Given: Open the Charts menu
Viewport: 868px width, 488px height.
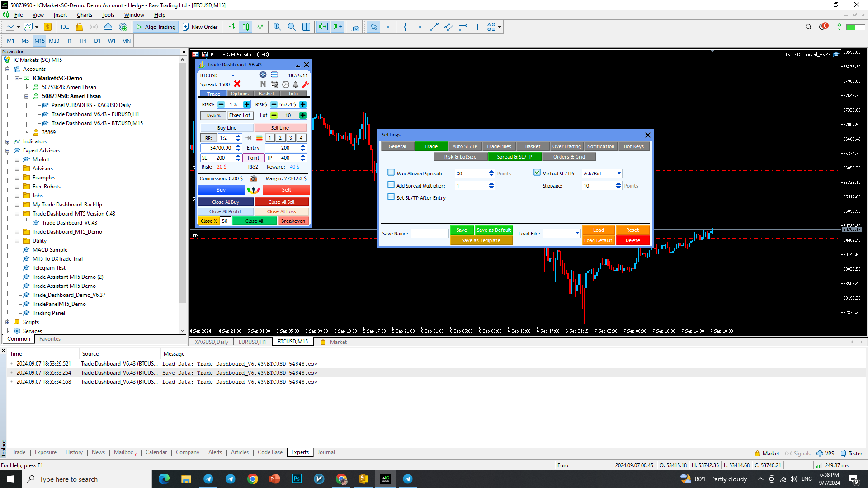Looking at the screenshot, I should tap(84, 15).
